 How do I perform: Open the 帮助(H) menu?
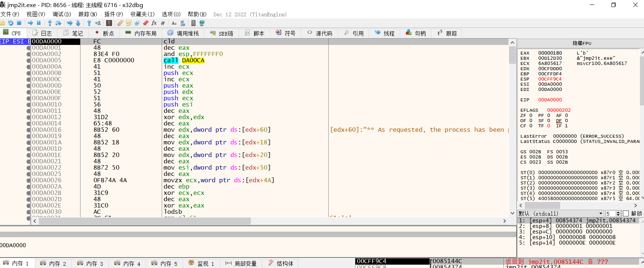(x=197, y=14)
